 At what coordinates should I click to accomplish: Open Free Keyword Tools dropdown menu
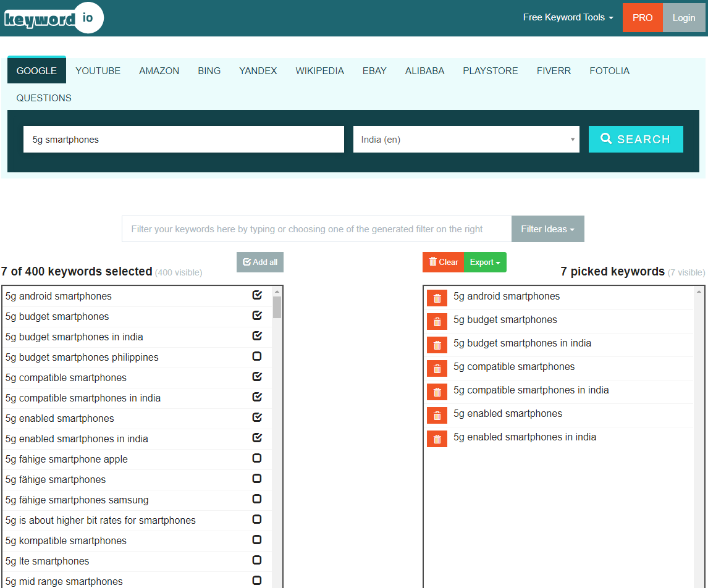coord(568,17)
